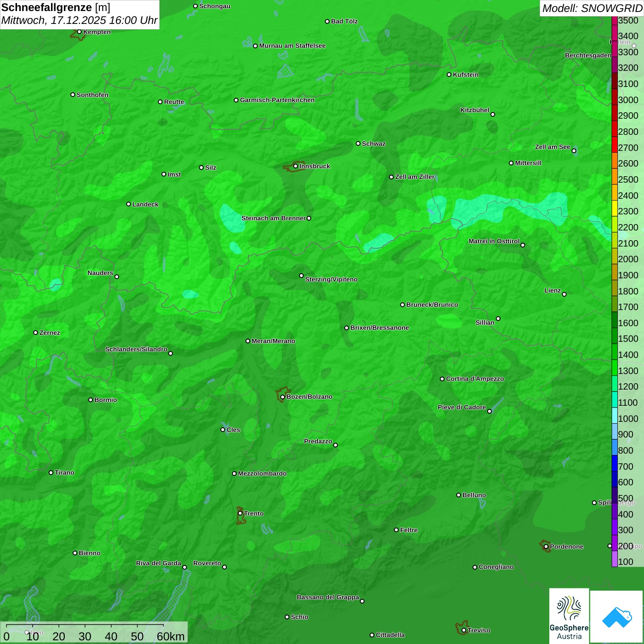This screenshot has height=644, width=644.
Task: Click the Sillian location dot
Action: coord(498,318)
